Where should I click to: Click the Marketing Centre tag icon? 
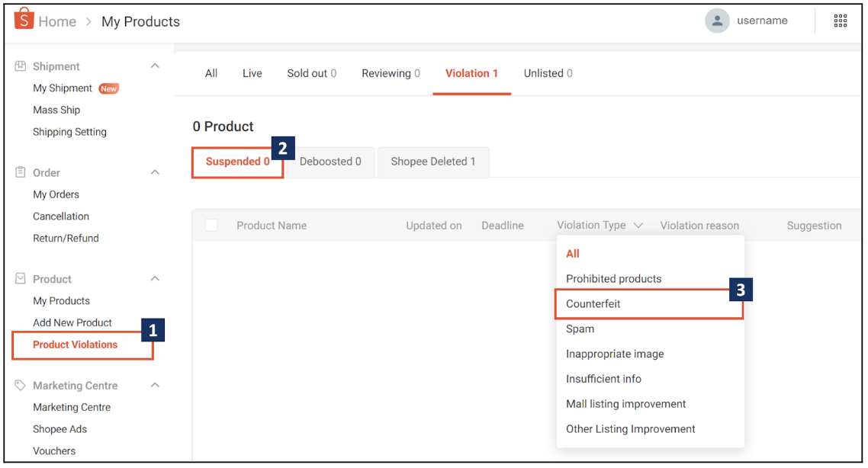point(21,386)
